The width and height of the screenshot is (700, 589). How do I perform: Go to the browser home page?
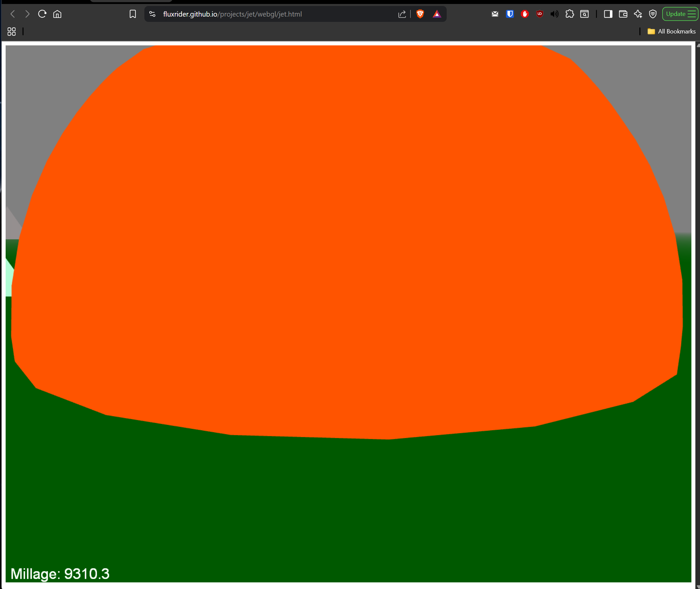click(x=57, y=14)
